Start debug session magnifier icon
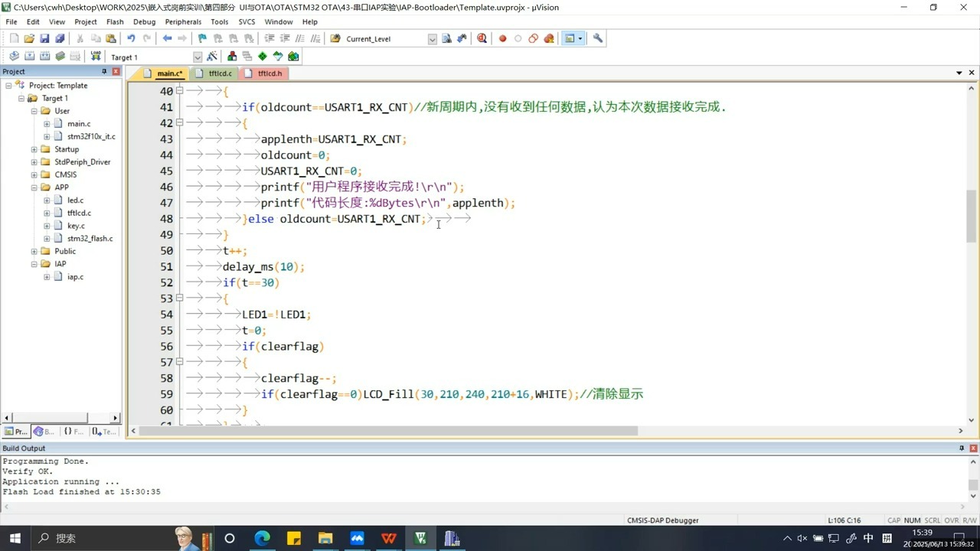Screen dimensions: 980x551 (x=482, y=38)
